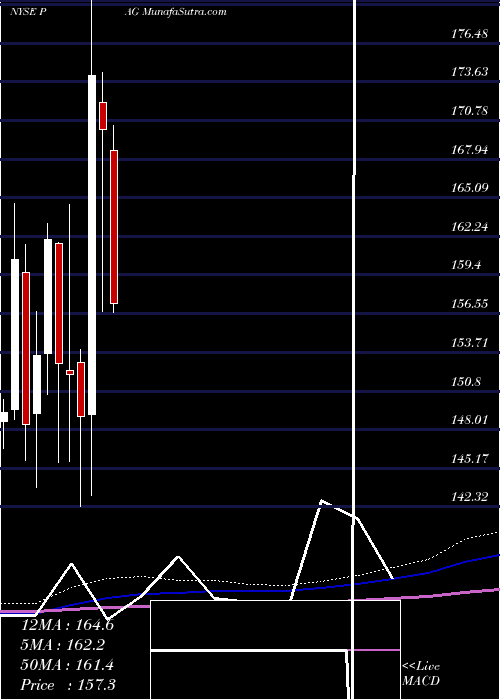
Task: Click the 176.48 price axis label
Action: point(469,33)
